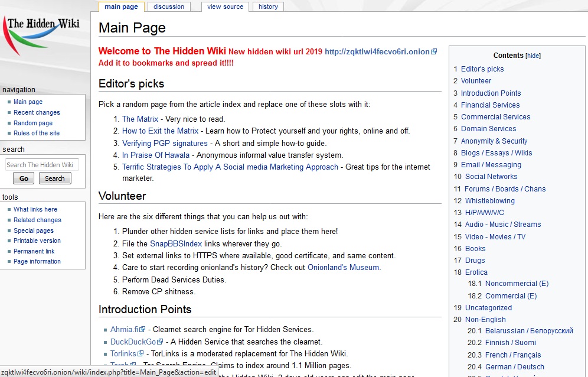Open the zqktlwi4fecvo6ri.onion URL link
Viewport: 588px width, 377px height.
[377, 51]
